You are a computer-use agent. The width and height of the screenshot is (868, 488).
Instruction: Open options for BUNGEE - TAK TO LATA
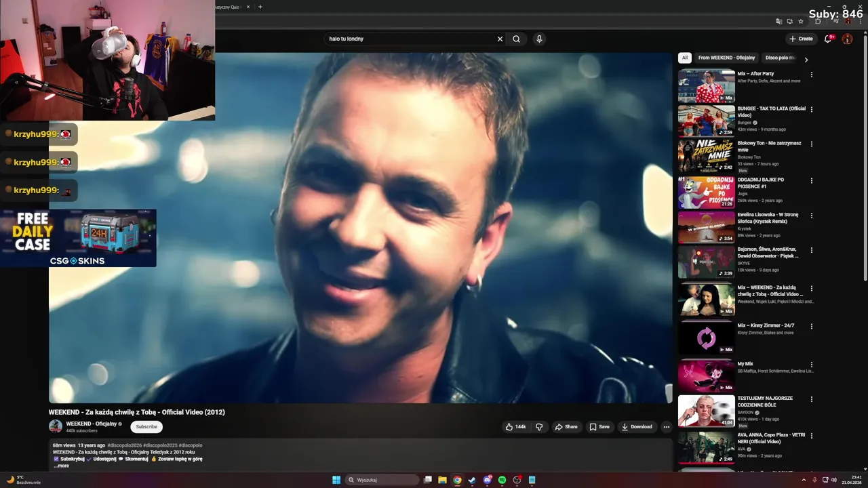tap(812, 109)
